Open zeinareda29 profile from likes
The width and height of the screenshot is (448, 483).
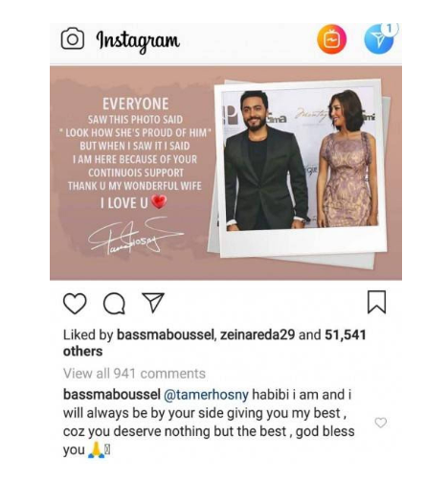258,334
